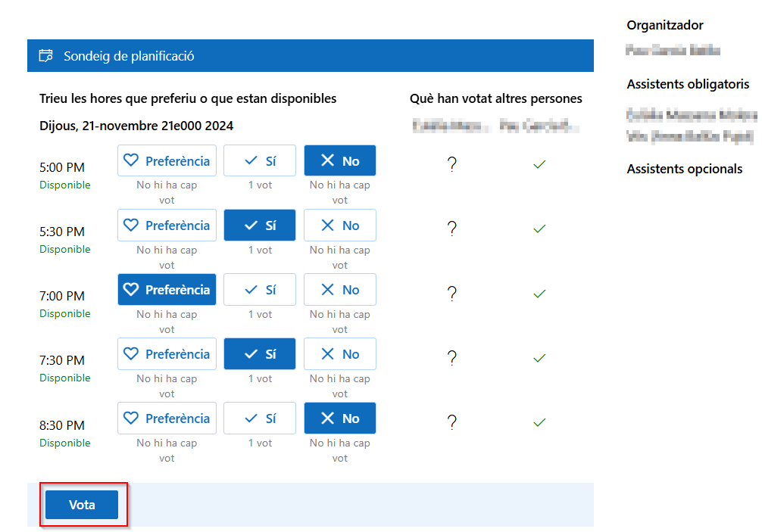Viewport: 762px width, 532px height.
Task: Click the question mark beside 5:00 PM
Action: [x=452, y=164]
